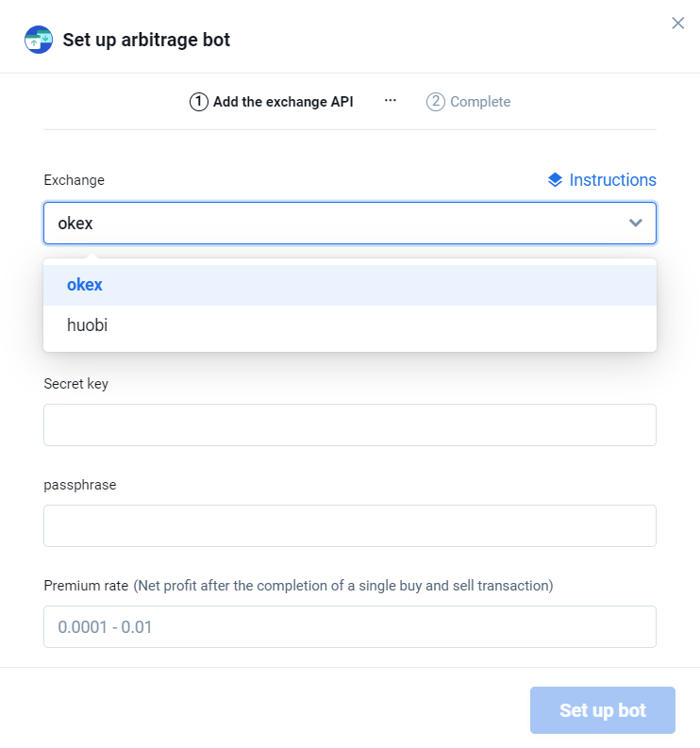Click the layers icon beside Instructions
This screenshot has height=748, width=700.
point(555,179)
